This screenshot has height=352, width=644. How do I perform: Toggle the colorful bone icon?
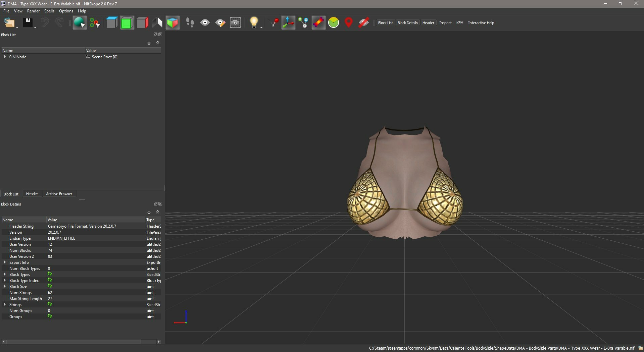(x=318, y=23)
